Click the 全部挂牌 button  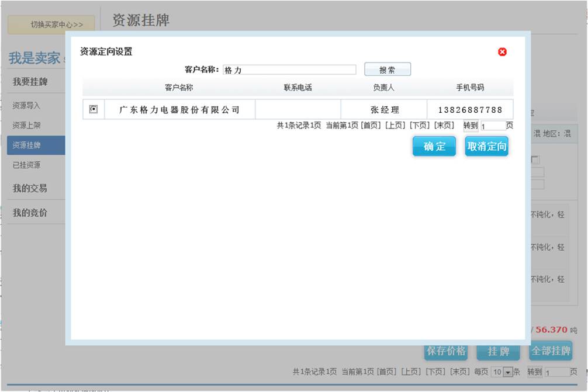point(550,351)
